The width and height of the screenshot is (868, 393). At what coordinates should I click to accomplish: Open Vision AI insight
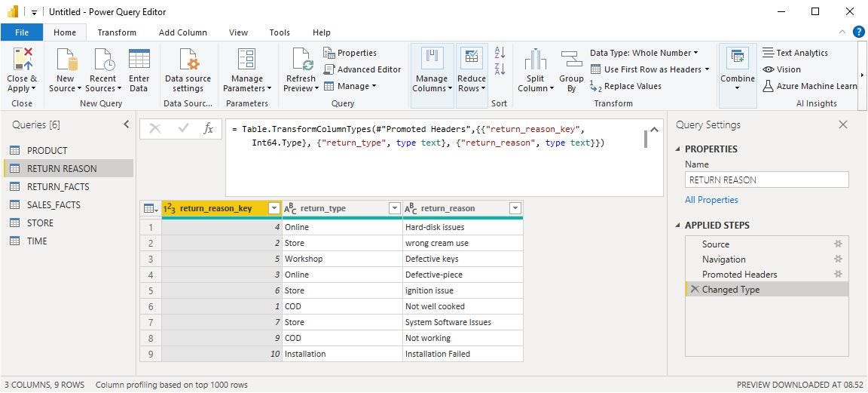coord(781,69)
